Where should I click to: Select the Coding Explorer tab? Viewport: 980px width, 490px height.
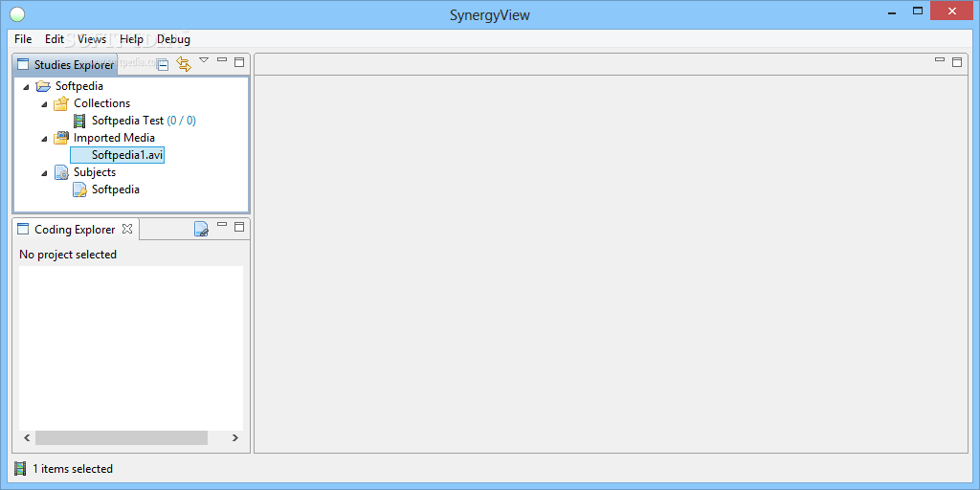(x=75, y=230)
